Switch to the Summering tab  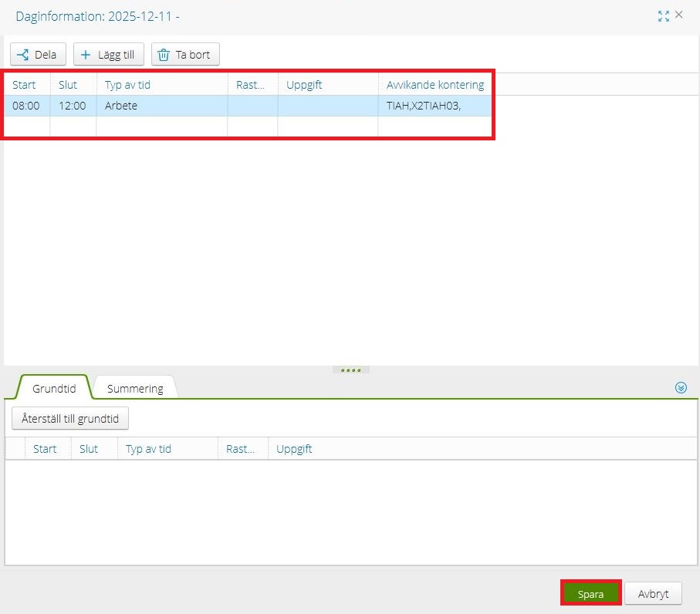[135, 388]
